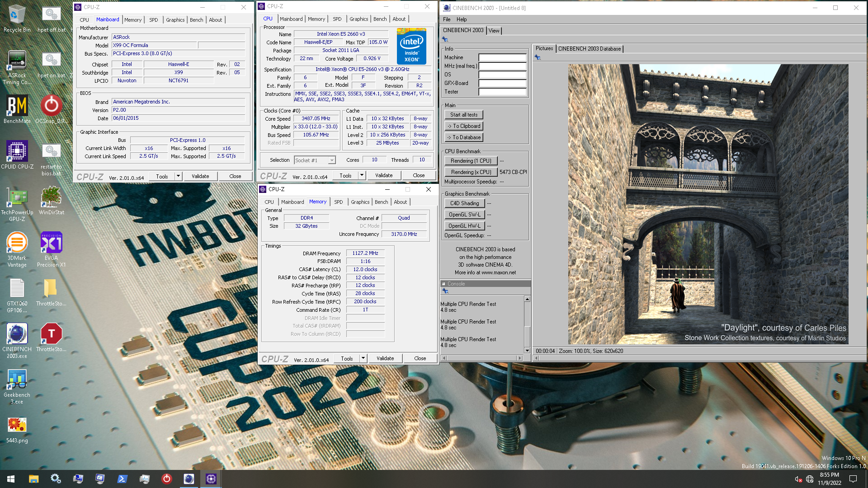Open GTX1060 GP106 text file icon
This screenshot has height=488, width=868.
tap(17, 295)
